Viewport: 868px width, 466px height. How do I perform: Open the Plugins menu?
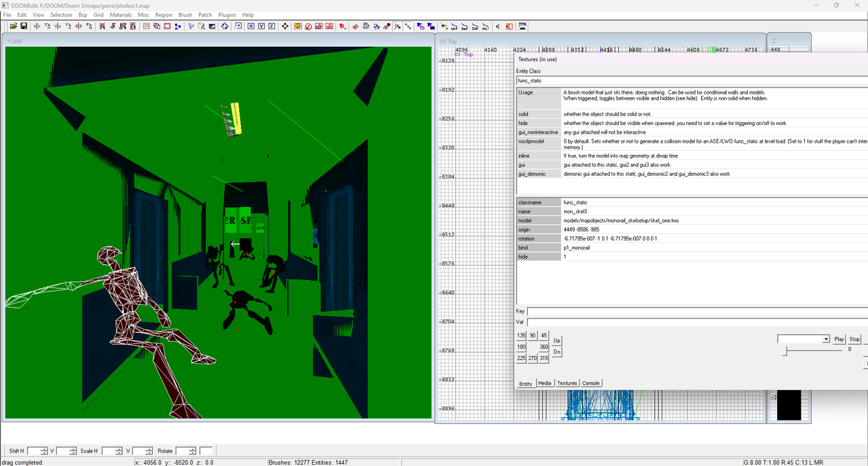(x=227, y=15)
